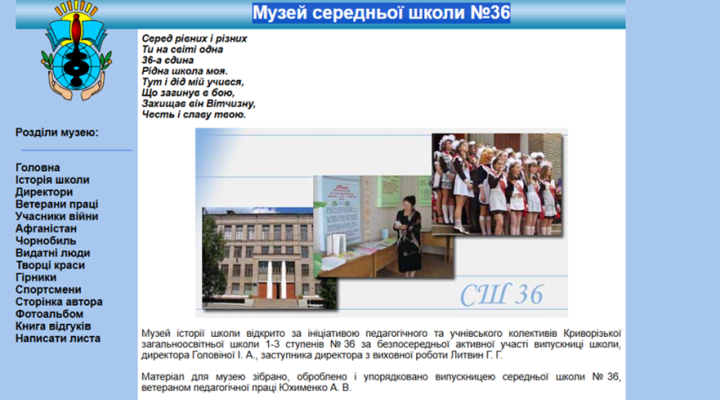The height and width of the screenshot is (400, 720).
Task: Click photo of students in uniforms
Action: point(494,185)
